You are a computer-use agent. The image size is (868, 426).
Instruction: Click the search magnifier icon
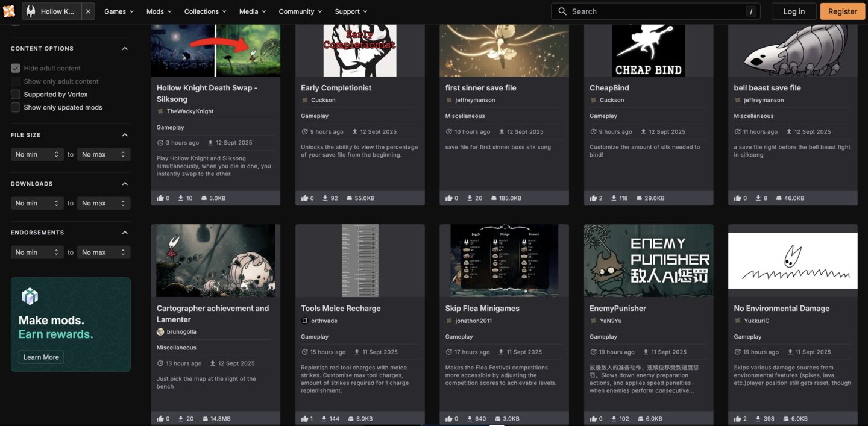(x=562, y=11)
